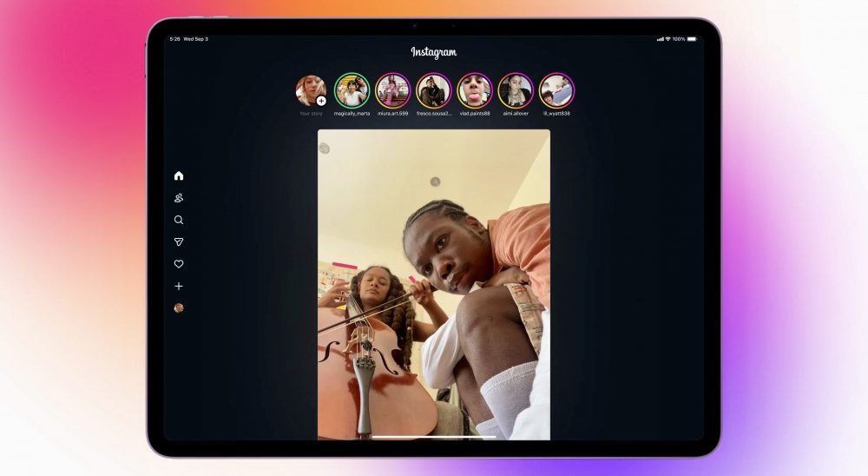The width and height of the screenshot is (868, 476).
Task: Open direct messages paper plane icon
Action: (179, 242)
